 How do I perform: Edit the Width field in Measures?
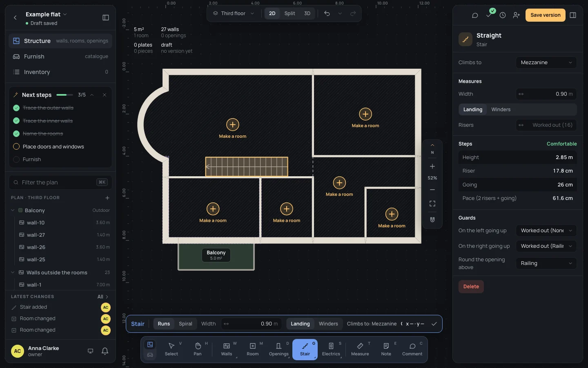click(546, 94)
